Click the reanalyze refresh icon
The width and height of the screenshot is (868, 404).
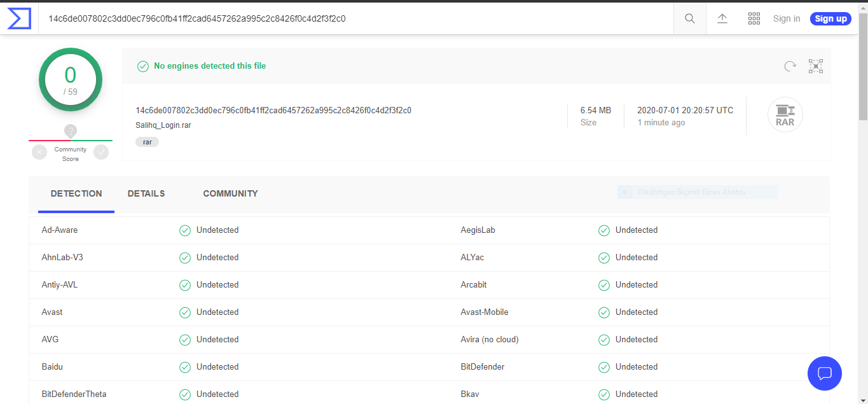click(x=790, y=66)
